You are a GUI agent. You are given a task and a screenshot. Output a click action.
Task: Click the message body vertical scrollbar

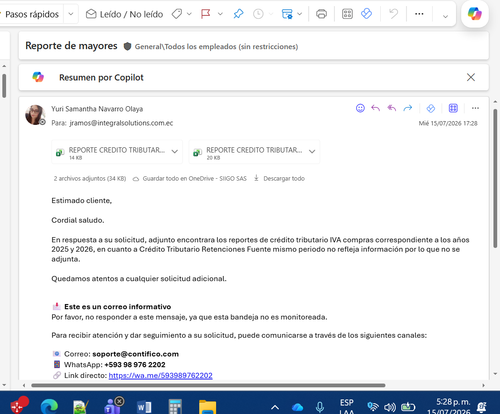(x=495, y=178)
